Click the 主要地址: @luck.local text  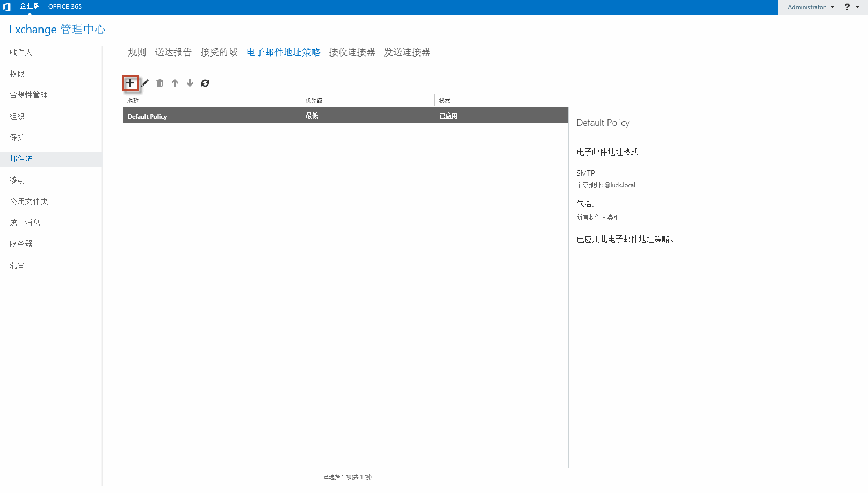606,185
